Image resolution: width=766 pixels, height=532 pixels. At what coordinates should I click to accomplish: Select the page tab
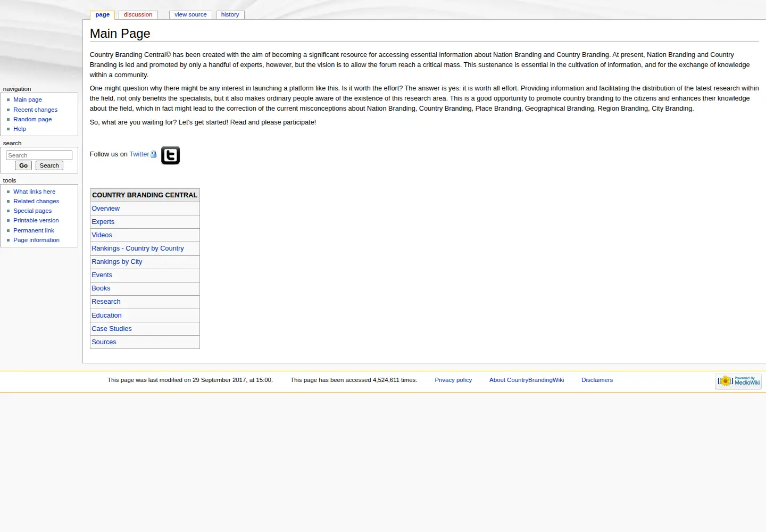[x=103, y=15]
